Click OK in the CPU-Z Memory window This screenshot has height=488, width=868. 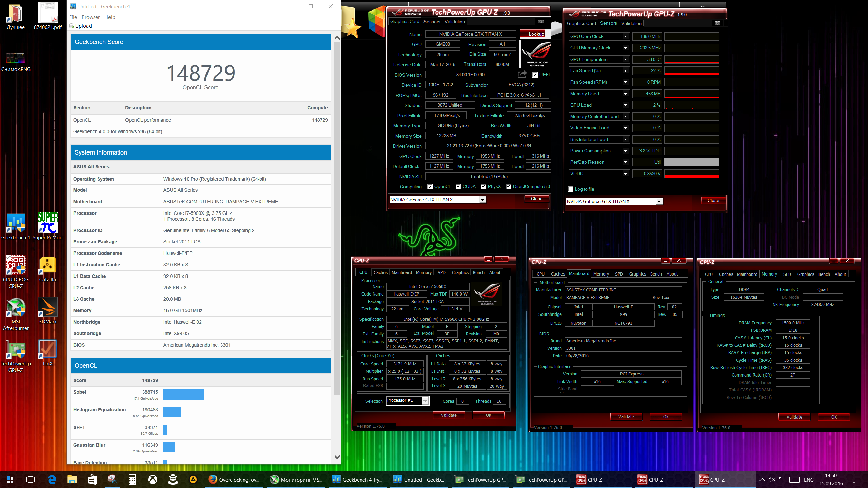pyautogui.click(x=834, y=417)
